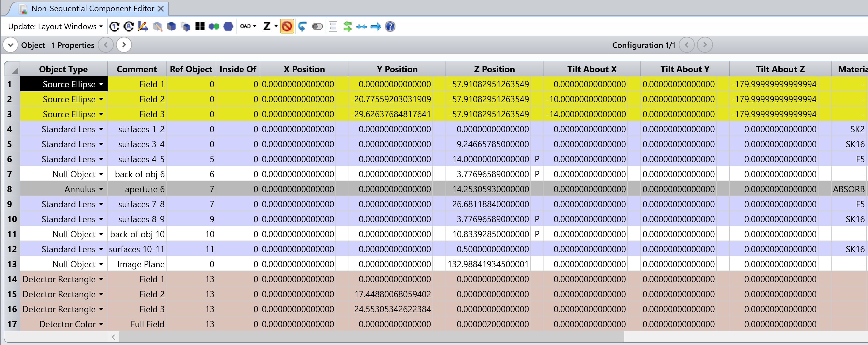
Task: Open object type dropdown for row 13 Null Object
Action: pos(101,264)
